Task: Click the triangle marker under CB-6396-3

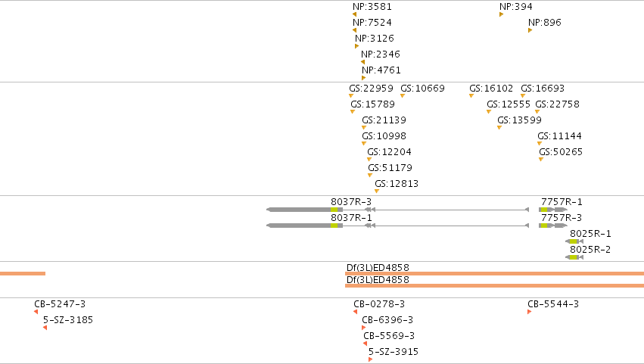Action: (363, 328)
